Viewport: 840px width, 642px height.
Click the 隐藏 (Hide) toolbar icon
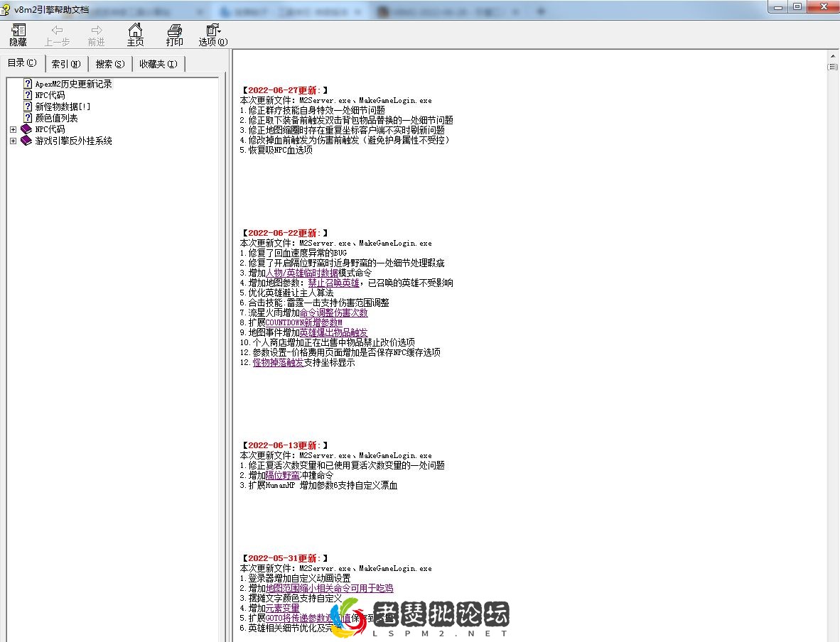coord(17,32)
